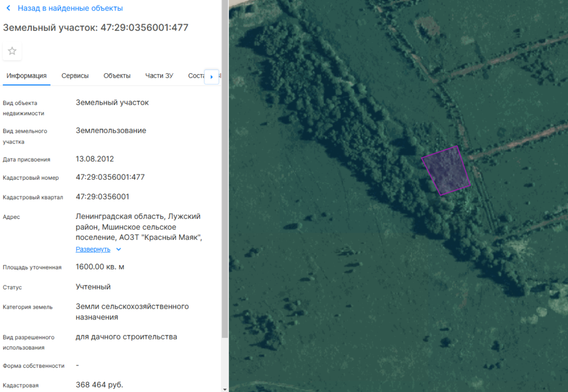Click the info panel vertical scrollbar

(x=225, y=170)
